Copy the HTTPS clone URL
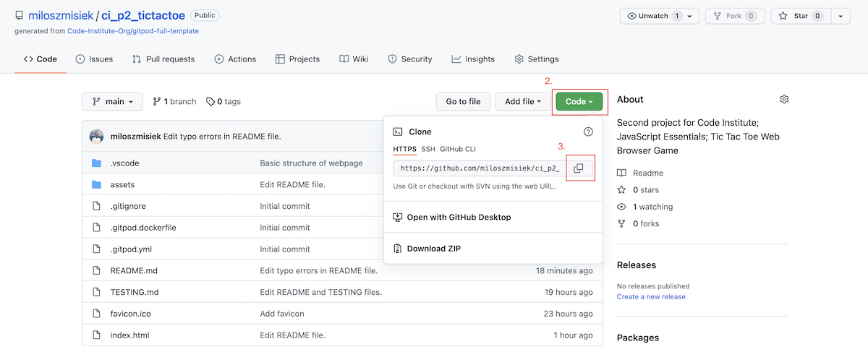868x352 pixels. pyautogui.click(x=579, y=168)
